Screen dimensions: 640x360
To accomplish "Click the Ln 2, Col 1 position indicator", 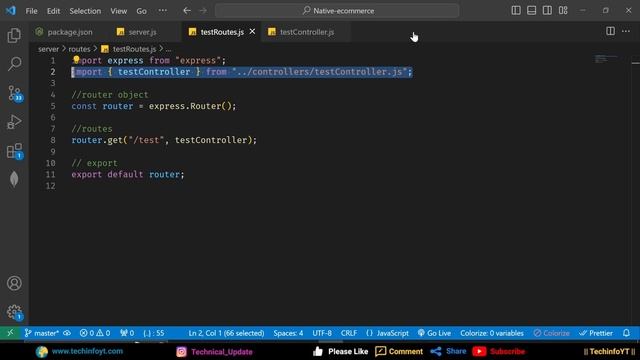I will (226, 333).
